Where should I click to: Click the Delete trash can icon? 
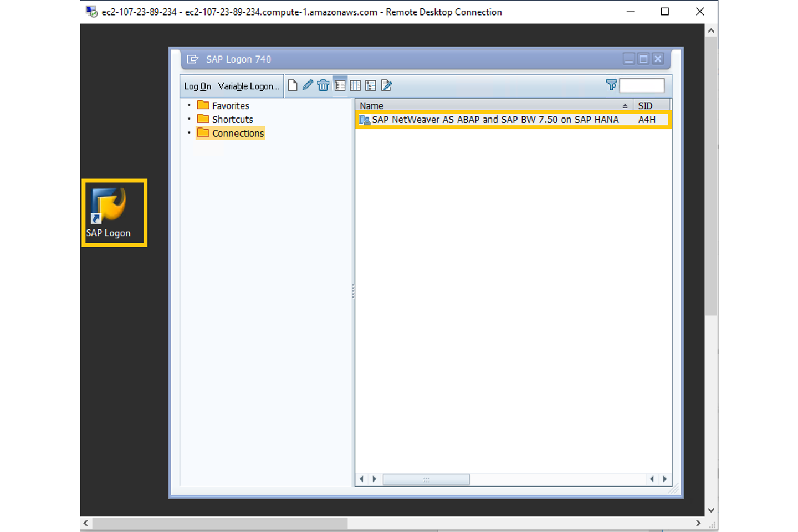323,85
